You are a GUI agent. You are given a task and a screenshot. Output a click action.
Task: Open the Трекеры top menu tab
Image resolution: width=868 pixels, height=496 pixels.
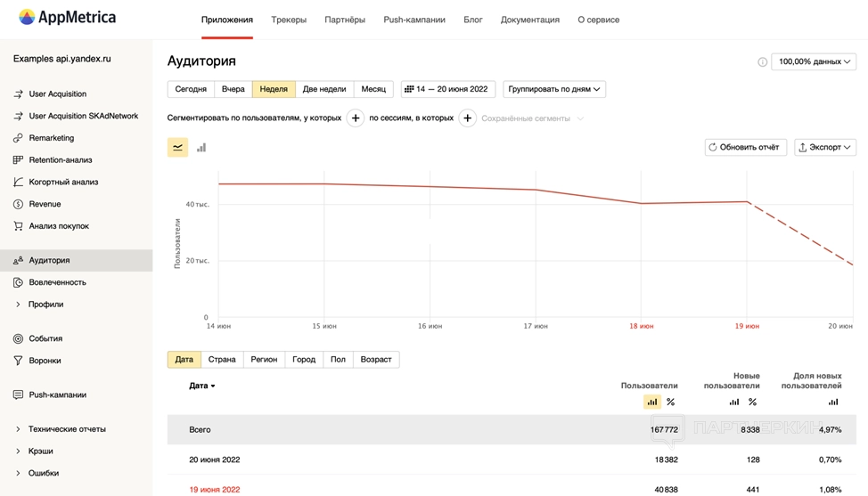pyautogui.click(x=289, y=20)
